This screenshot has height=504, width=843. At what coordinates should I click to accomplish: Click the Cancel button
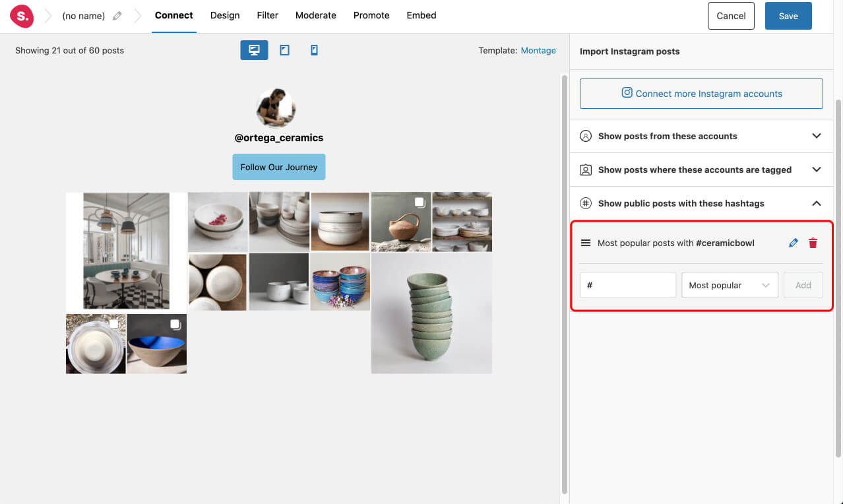coord(731,16)
